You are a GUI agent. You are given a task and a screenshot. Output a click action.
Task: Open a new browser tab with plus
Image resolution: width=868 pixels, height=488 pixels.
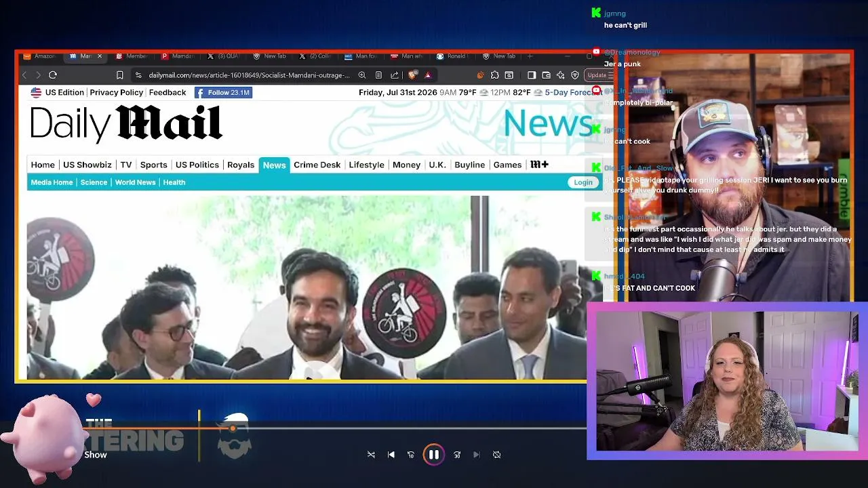point(530,56)
